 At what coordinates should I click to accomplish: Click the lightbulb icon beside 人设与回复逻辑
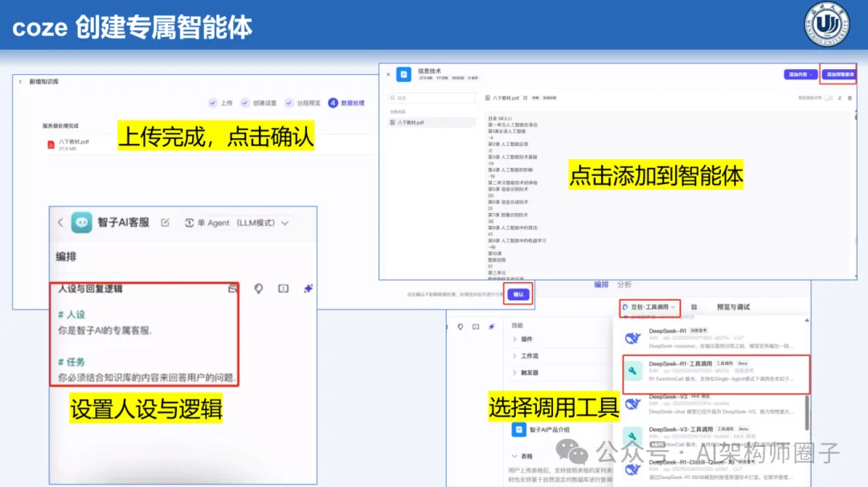tap(258, 289)
